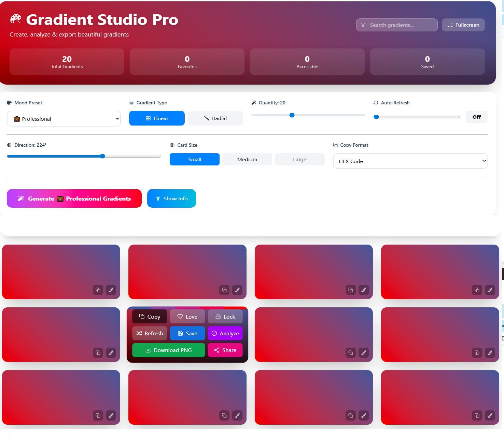Share the hovered gradient
Viewport: 504px width, 438px height.
(225, 350)
